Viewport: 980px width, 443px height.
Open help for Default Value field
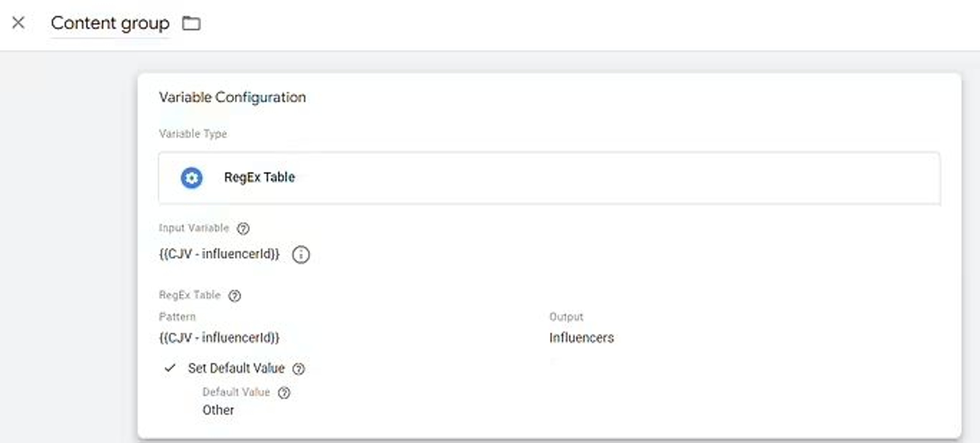point(284,393)
